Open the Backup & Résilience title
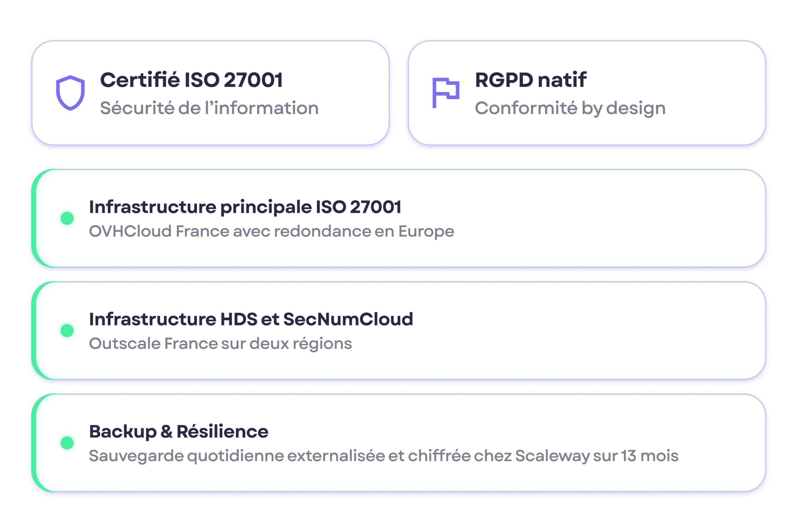The width and height of the screenshot is (798, 532). tap(179, 432)
